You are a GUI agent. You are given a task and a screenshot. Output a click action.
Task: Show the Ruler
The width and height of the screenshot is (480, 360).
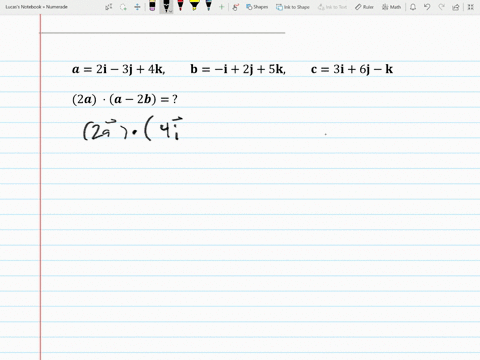pyautogui.click(x=364, y=7)
